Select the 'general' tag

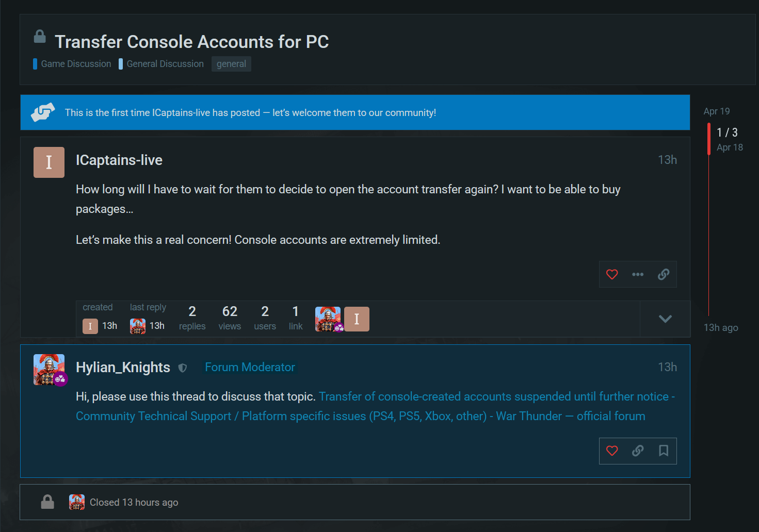[x=231, y=64]
